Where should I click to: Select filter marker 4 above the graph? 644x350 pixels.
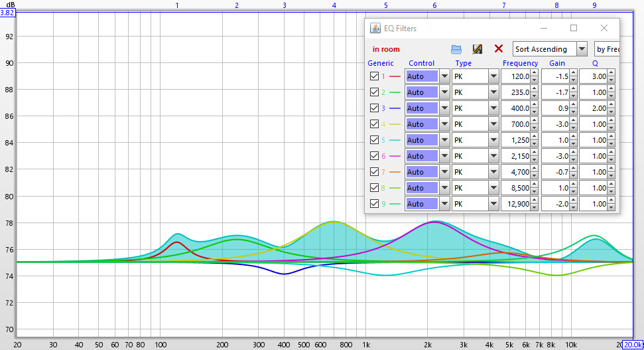[x=334, y=5]
